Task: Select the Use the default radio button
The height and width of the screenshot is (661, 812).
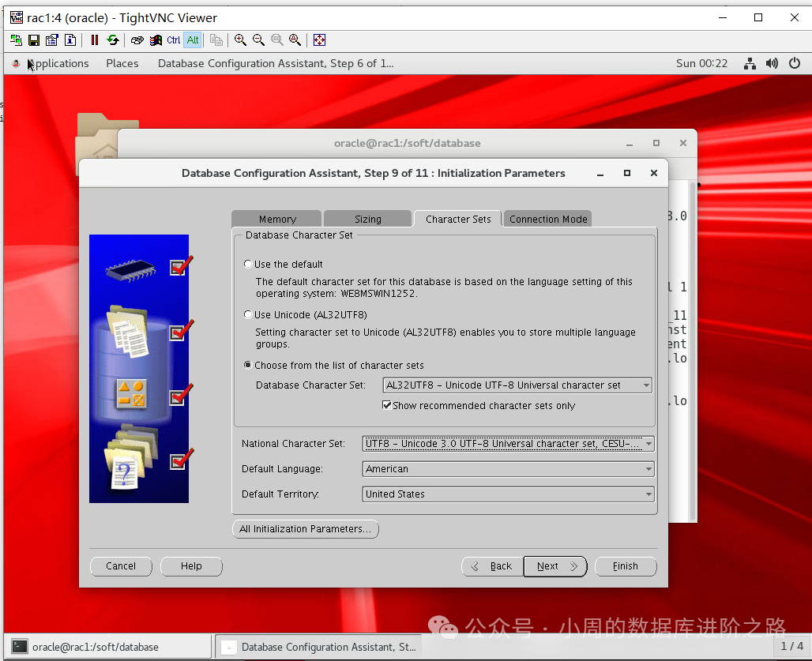Action: 248,264
